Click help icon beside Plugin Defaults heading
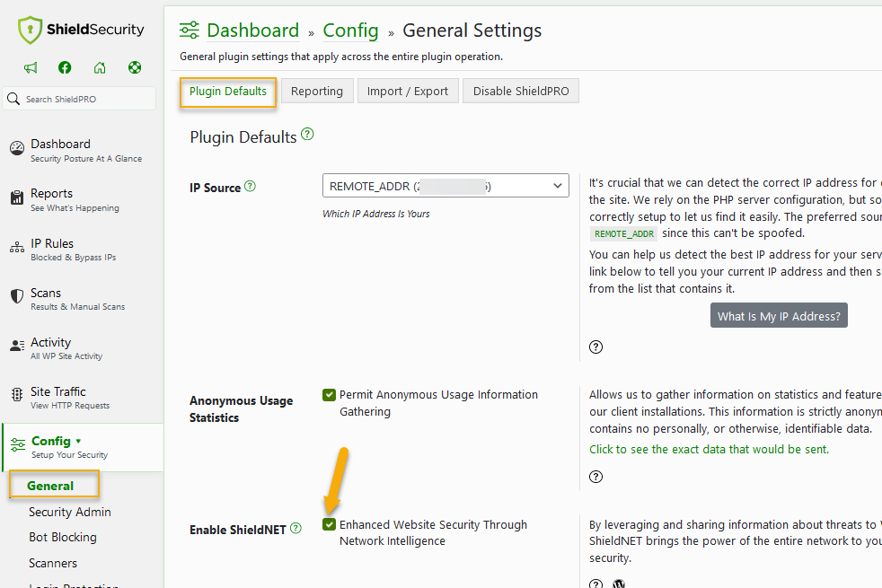882x588 pixels. (x=307, y=135)
